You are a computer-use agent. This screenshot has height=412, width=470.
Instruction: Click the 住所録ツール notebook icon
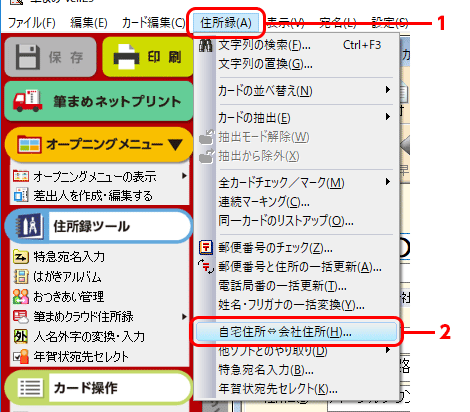coord(30,226)
